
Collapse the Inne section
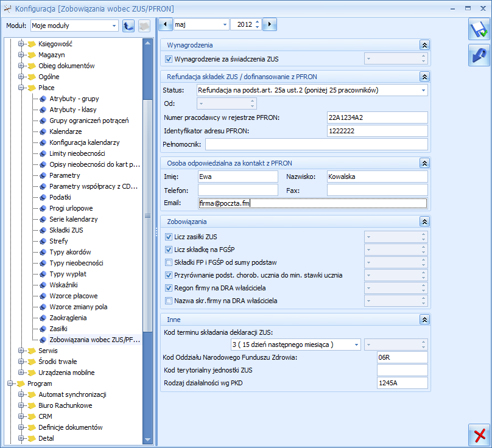(424, 320)
